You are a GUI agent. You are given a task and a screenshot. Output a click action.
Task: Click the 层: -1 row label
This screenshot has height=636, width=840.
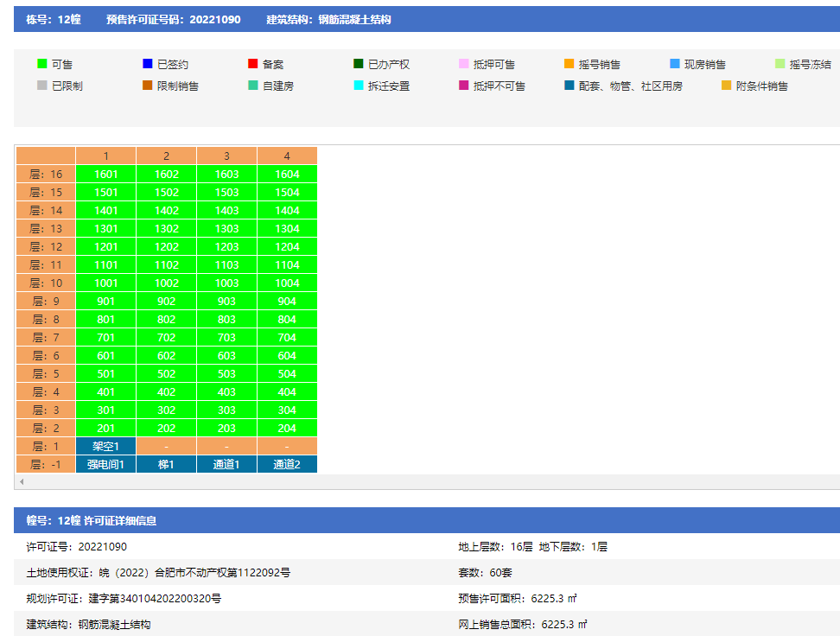click(46, 465)
